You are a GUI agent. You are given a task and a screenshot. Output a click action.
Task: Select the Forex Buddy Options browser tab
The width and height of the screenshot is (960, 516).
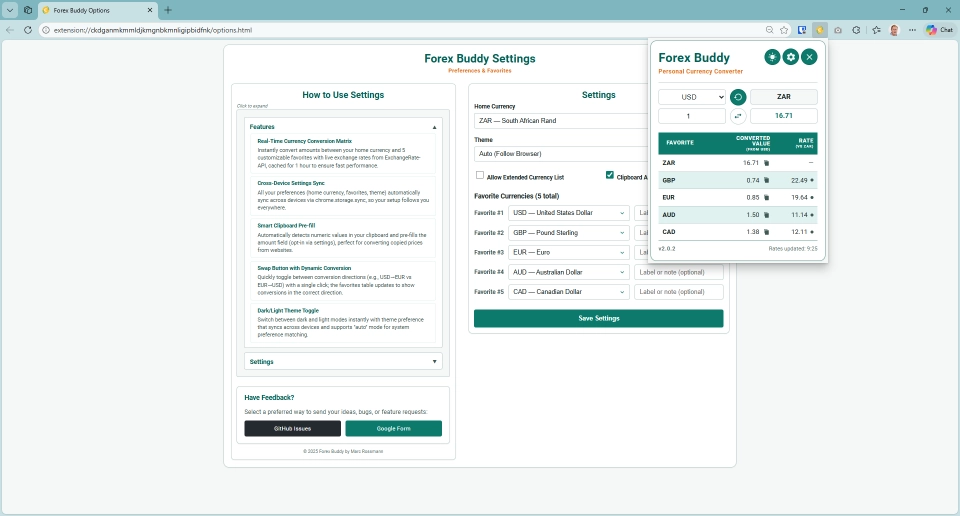tap(96, 9)
